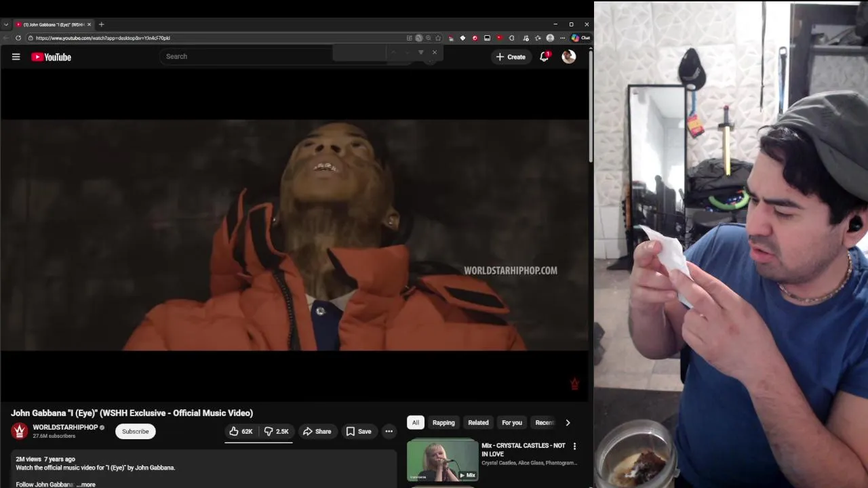Image resolution: width=868 pixels, height=488 pixels.
Task: Select the Rapping filter chip
Action: coord(443,422)
